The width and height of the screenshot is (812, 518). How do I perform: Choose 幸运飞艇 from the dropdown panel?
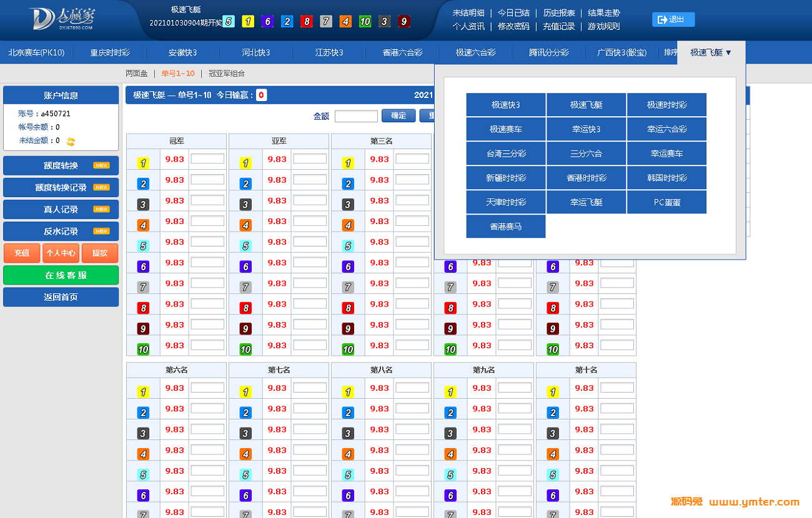click(587, 202)
